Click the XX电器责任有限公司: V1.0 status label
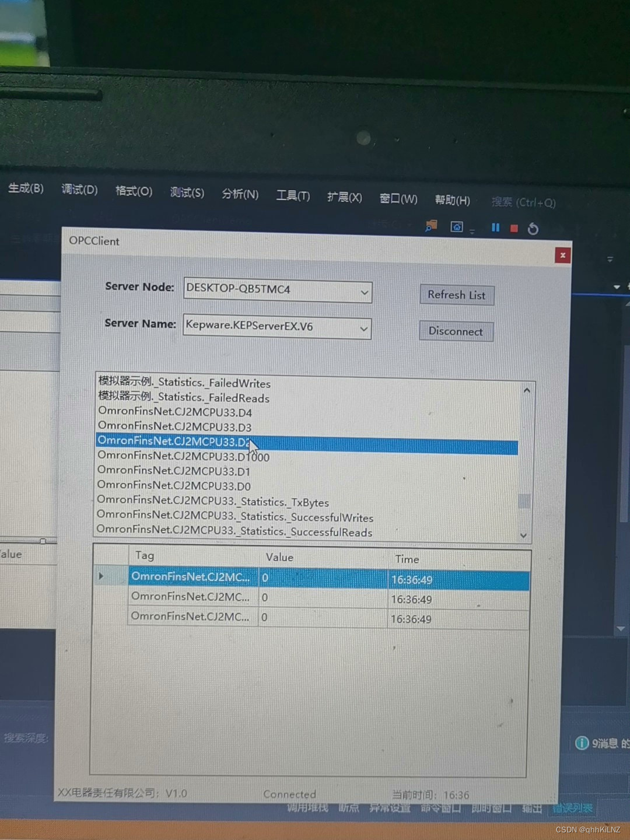 click(123, 793)
